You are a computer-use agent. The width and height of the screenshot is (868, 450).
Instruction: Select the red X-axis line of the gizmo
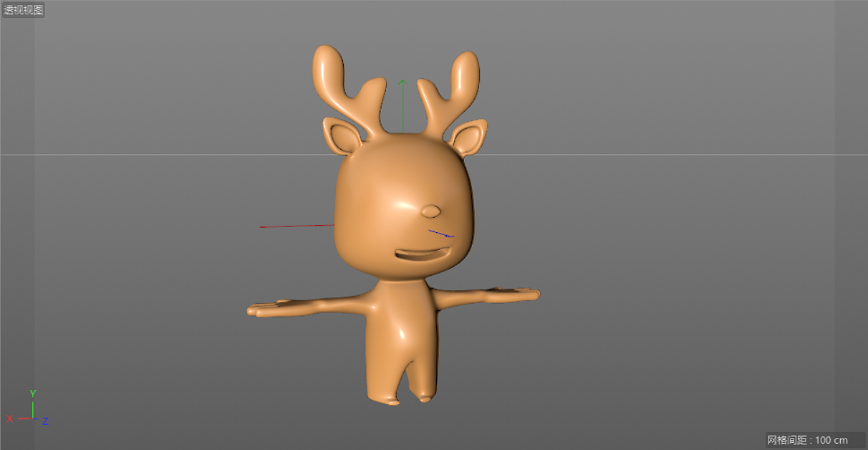296,226
